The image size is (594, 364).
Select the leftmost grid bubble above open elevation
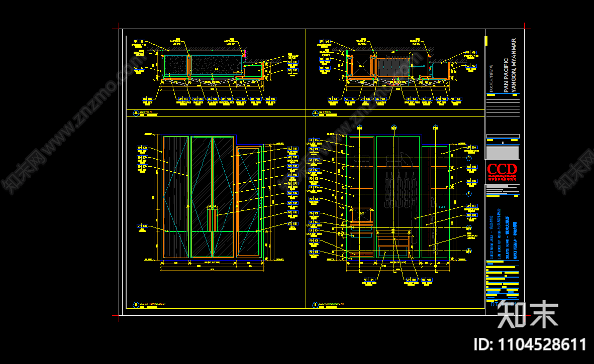(359, 128)
